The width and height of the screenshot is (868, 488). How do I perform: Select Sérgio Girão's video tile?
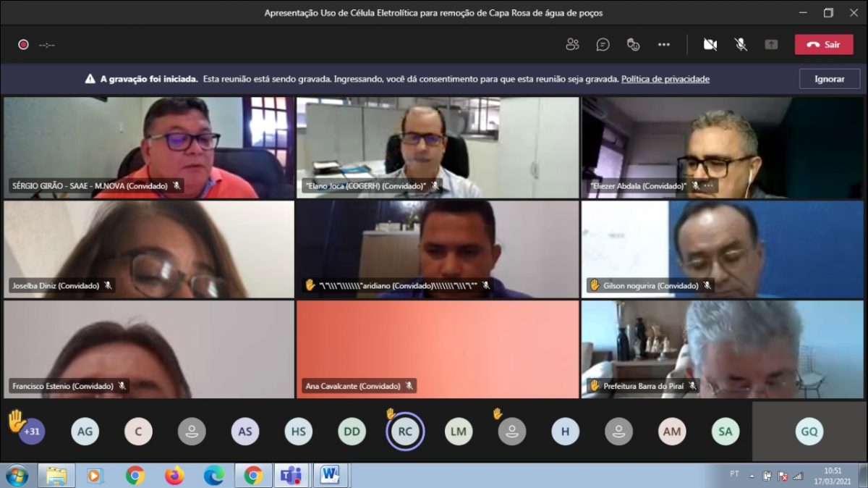[148, 147]
